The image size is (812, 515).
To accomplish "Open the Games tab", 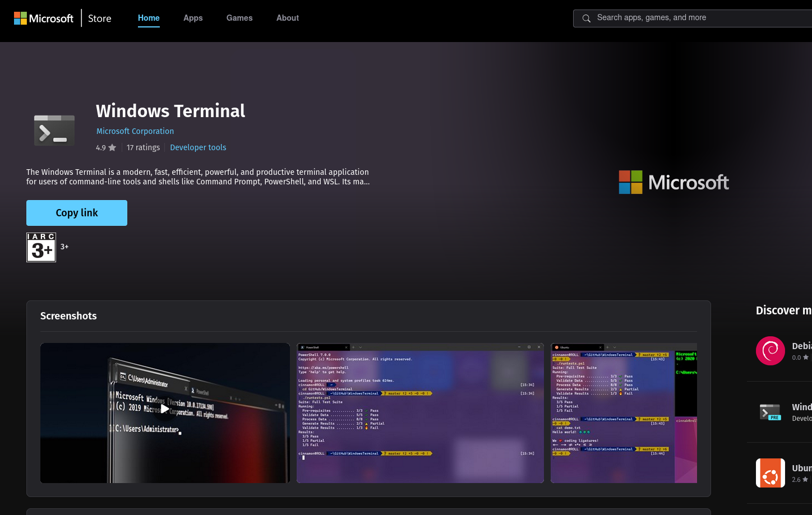I will pyautogui.click(x=239, y=18).
